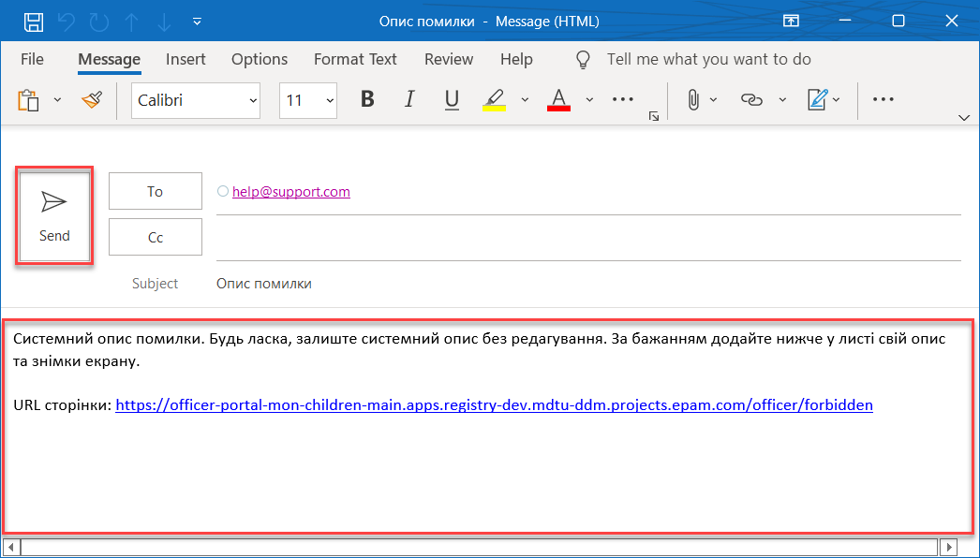
Task: Select the Format Painter brush
Action: (91, 99)
